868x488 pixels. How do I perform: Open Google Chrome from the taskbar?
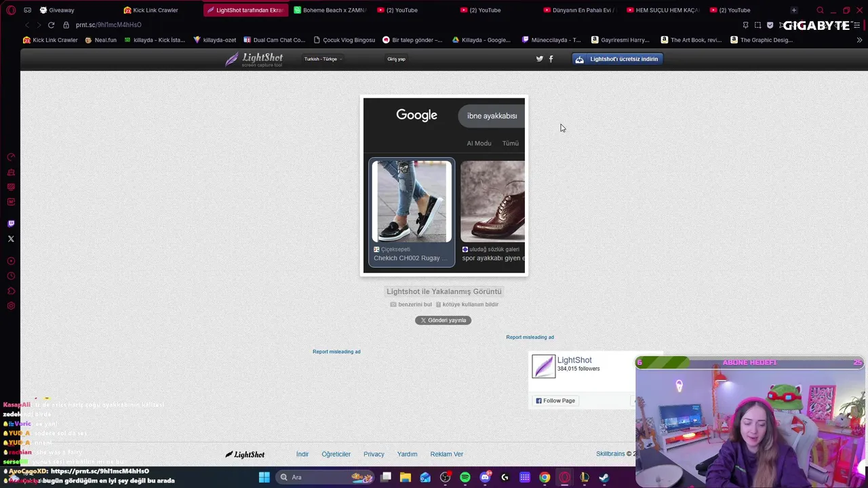point(545,477)
